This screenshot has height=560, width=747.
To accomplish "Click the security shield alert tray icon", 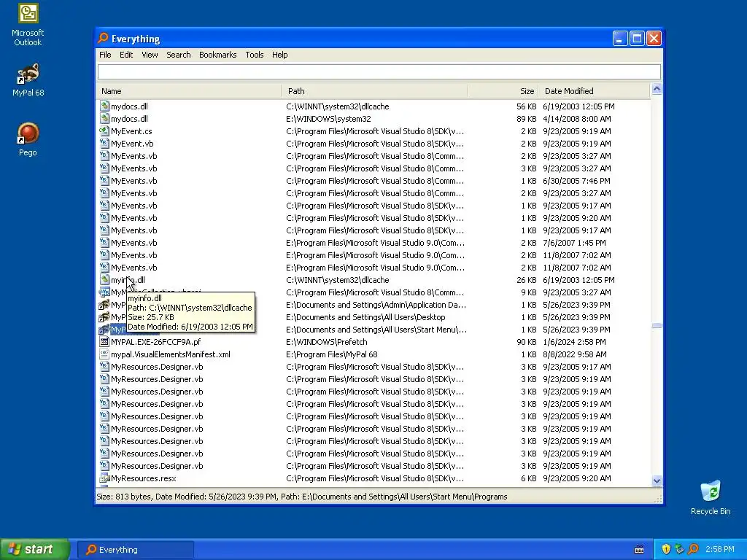I will (666, 549).
